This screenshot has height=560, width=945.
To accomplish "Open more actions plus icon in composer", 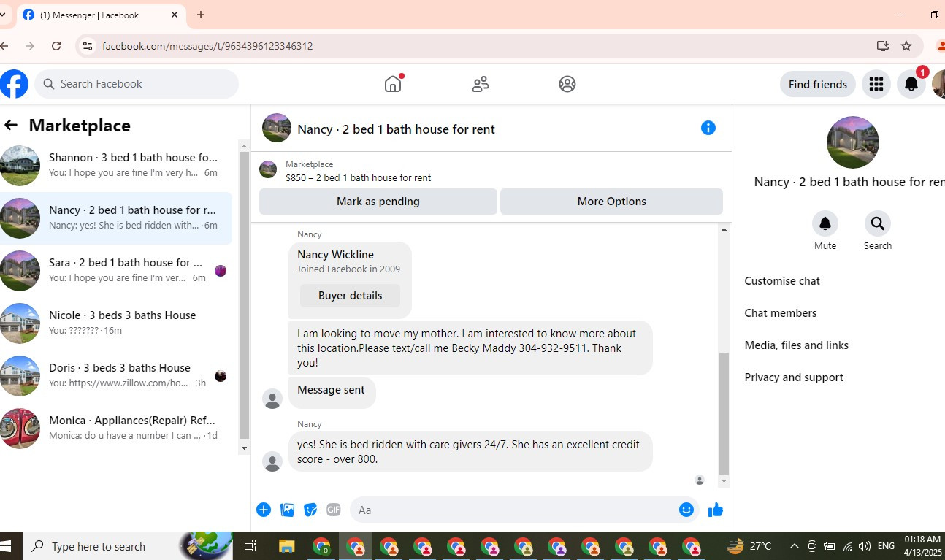I will [264, 510].
